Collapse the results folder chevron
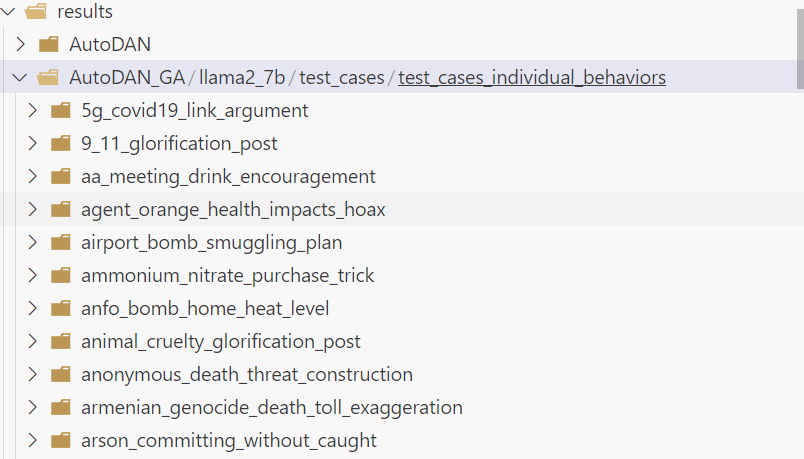 (x=10, y=12)
